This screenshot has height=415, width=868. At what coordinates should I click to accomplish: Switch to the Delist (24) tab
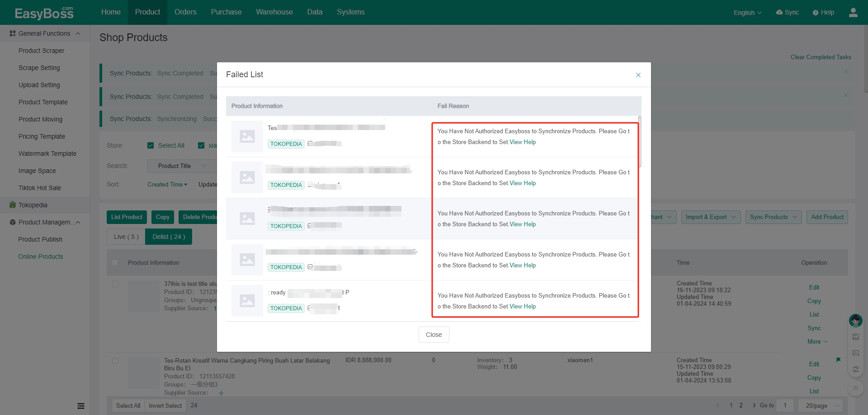tap(169, 237)
